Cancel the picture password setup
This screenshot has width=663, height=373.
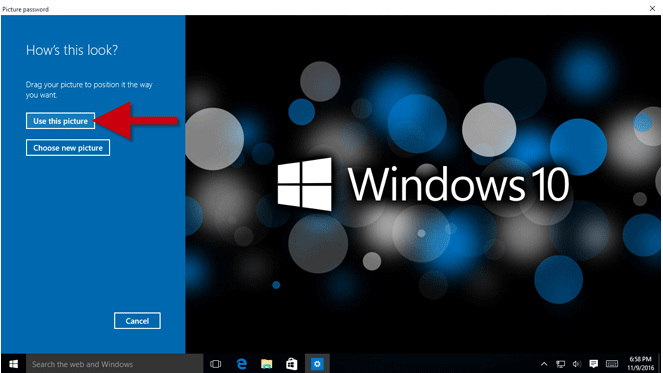137,321
